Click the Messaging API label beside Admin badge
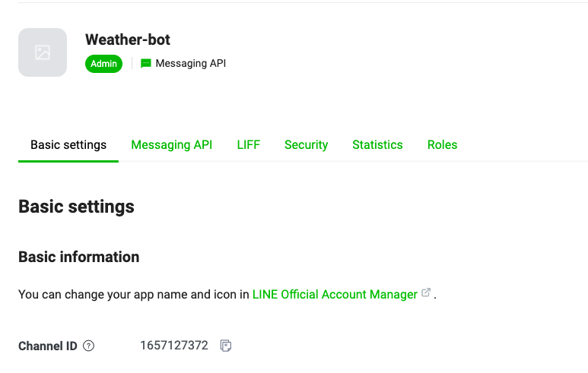 coord(190,64)
